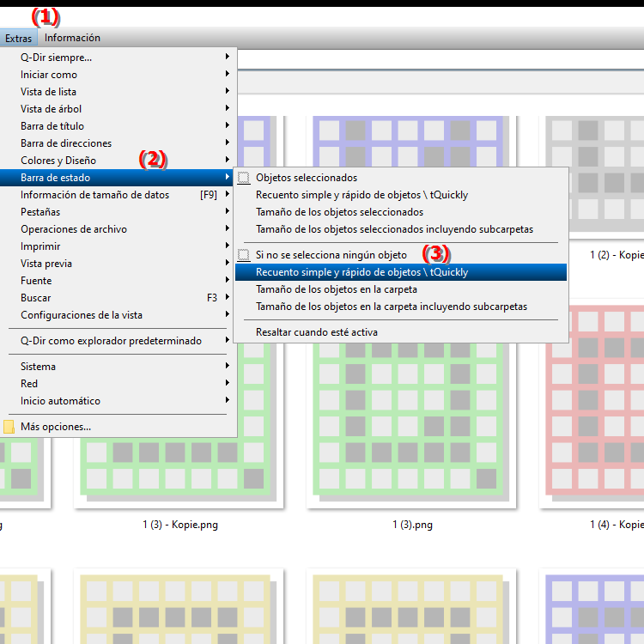The image size is (644, 644).
Task: Expand arrow next to Red
Action: [228, 383]
